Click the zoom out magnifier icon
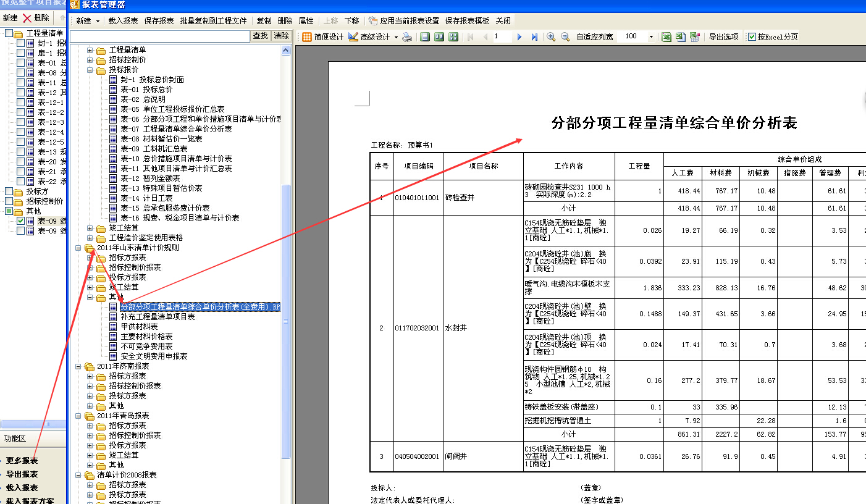866x504 pixels. (565, 37)
